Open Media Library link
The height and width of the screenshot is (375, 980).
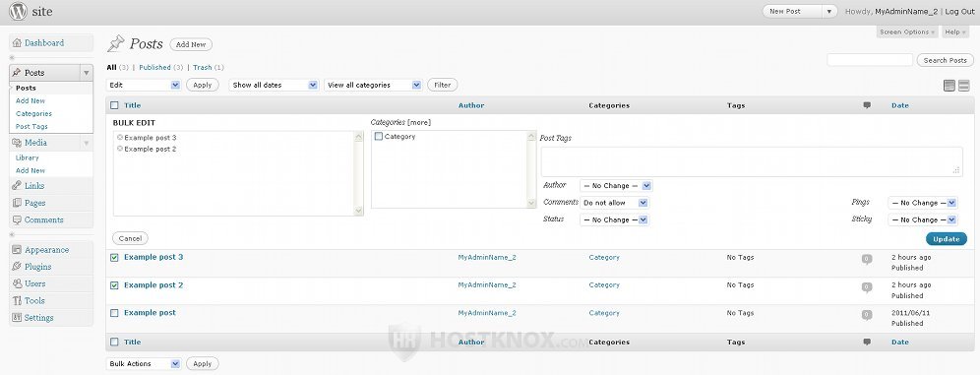pos(28,157)
